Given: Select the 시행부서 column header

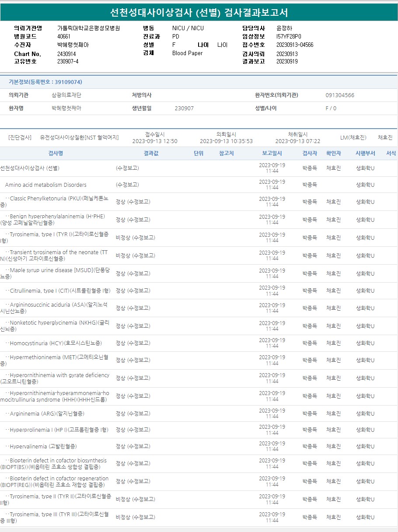Looking at the screenshot, I should pos(365,154).
